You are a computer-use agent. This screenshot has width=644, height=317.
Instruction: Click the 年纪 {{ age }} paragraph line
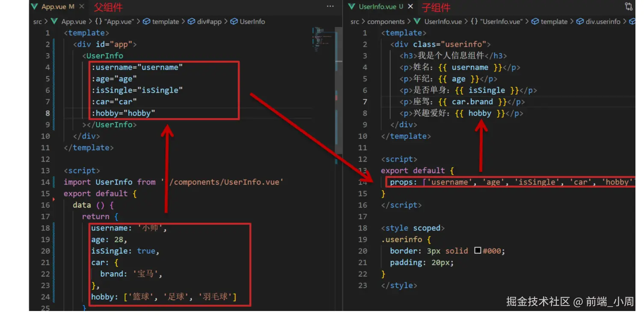[448, 79]
